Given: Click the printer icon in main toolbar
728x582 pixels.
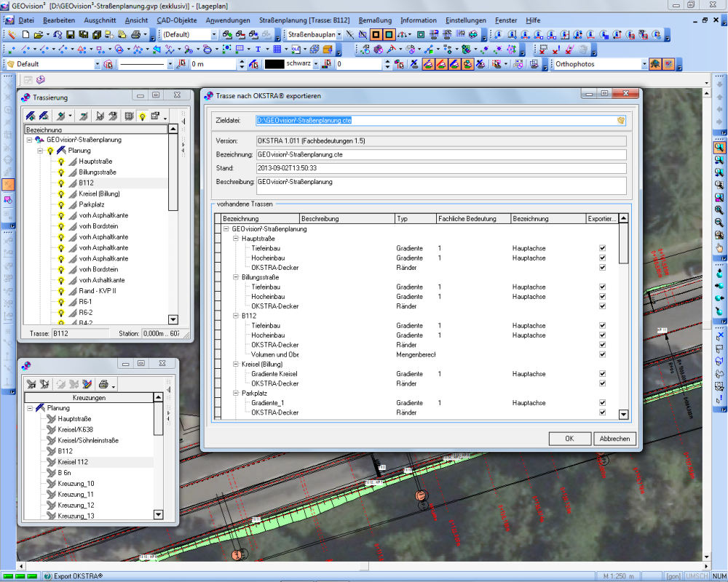Looking at the screenshot, I should tap(135, 34).
